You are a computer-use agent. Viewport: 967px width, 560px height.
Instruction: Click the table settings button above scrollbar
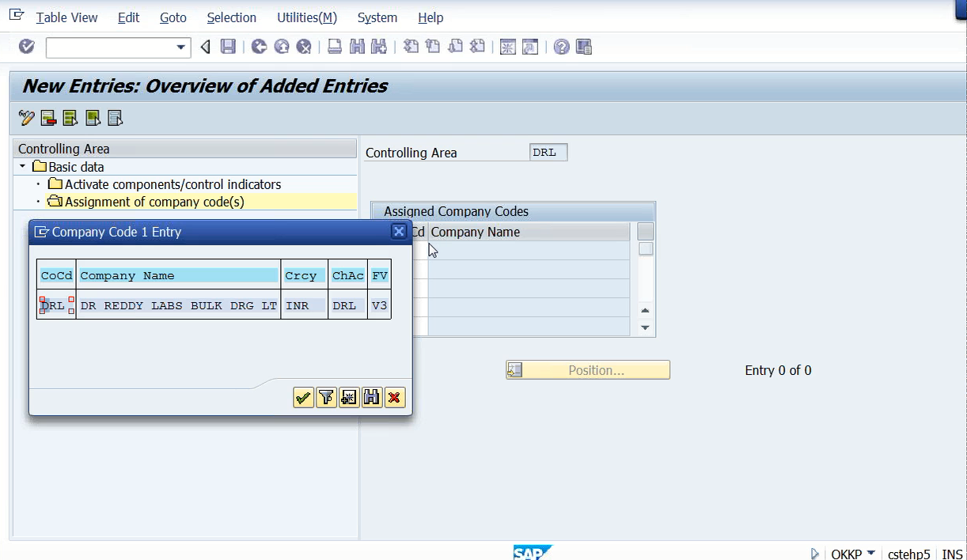646,232
